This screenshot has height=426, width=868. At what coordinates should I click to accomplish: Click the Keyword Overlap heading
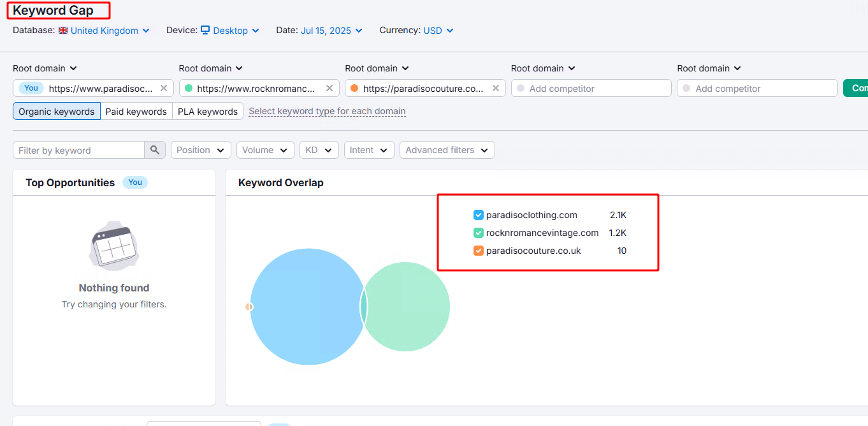(281, 182)
